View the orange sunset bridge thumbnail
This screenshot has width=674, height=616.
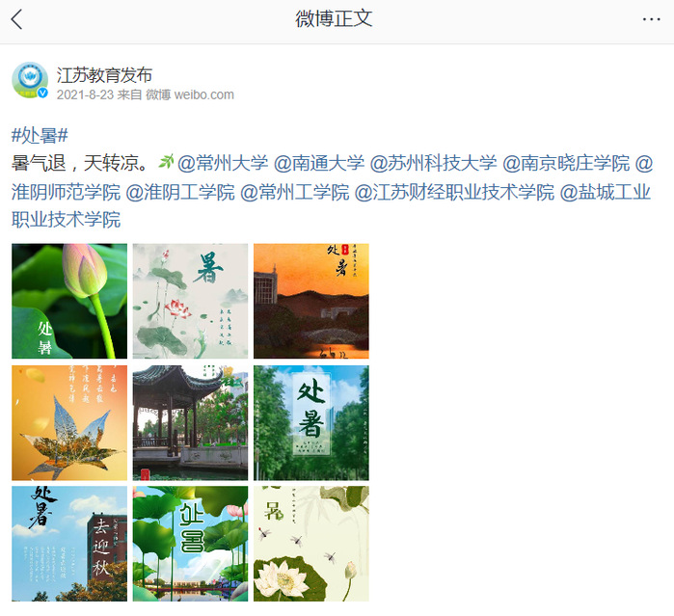(x=311, y=301)
